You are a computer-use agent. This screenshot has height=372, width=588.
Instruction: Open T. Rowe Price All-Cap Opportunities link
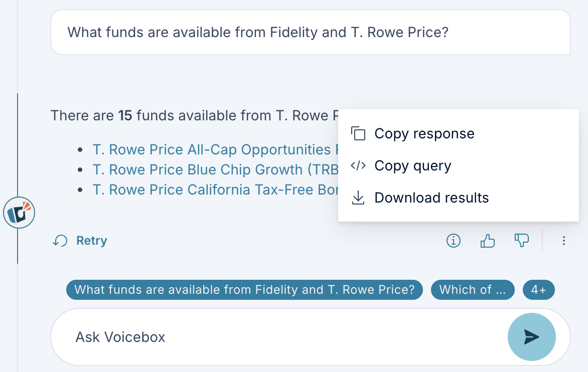[212, 150]
